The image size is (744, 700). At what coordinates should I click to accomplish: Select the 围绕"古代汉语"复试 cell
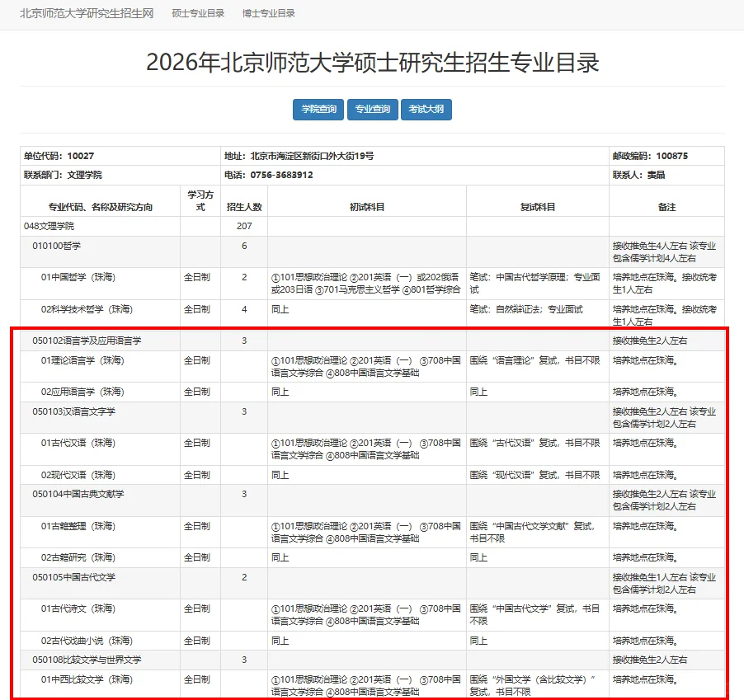pos(538,449)
